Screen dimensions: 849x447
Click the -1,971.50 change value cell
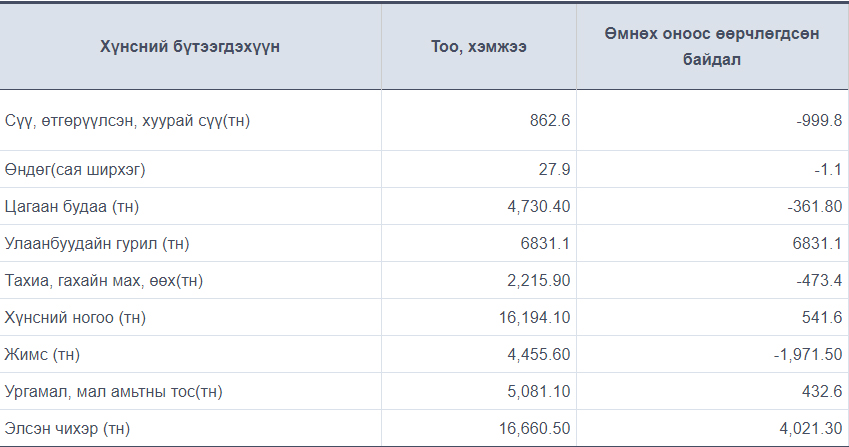pos(808,354)
